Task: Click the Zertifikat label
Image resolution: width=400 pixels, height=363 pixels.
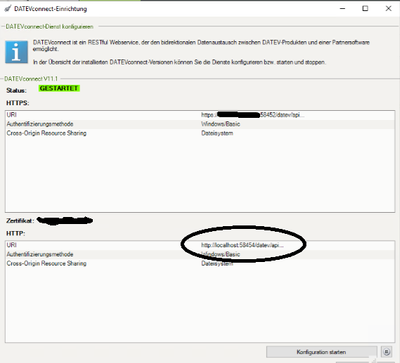Action: 20,221
